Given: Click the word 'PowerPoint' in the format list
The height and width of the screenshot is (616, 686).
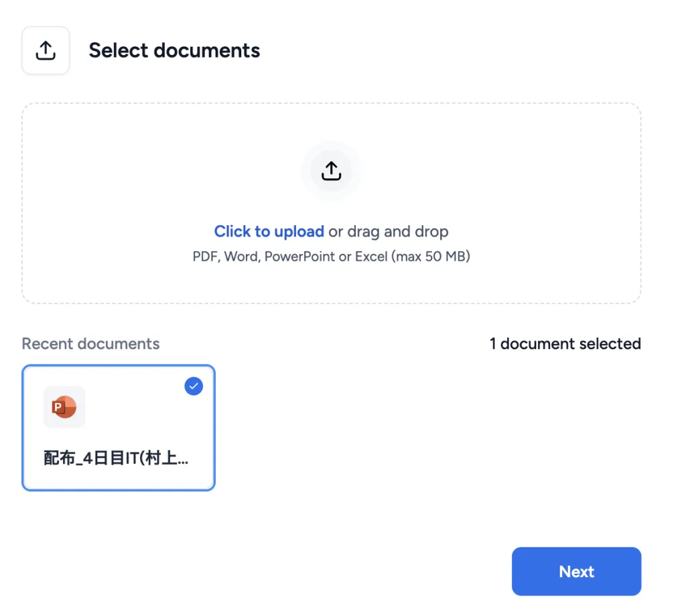Looking at the screenshot, I should pyautogui.click(x=299, y=257).
